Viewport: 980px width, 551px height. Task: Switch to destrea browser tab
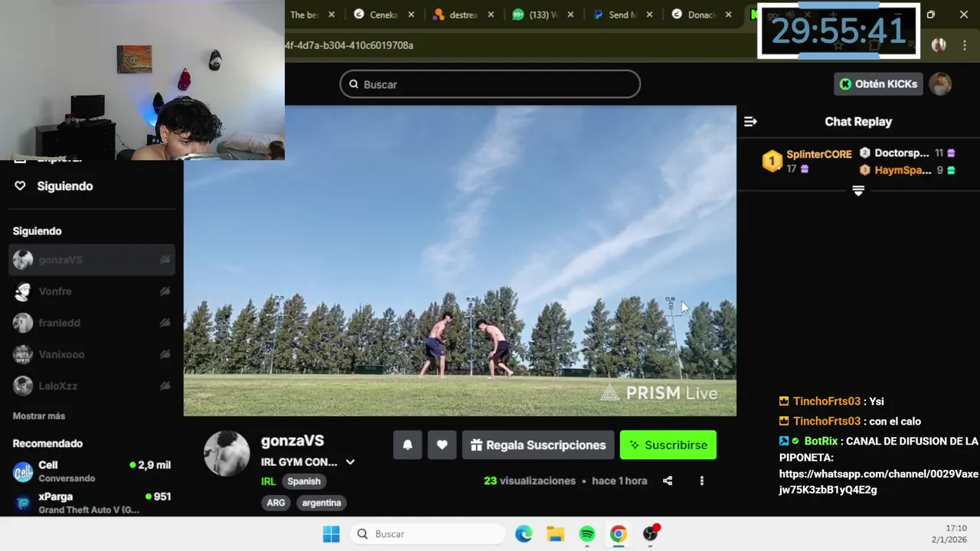(463, 15)
